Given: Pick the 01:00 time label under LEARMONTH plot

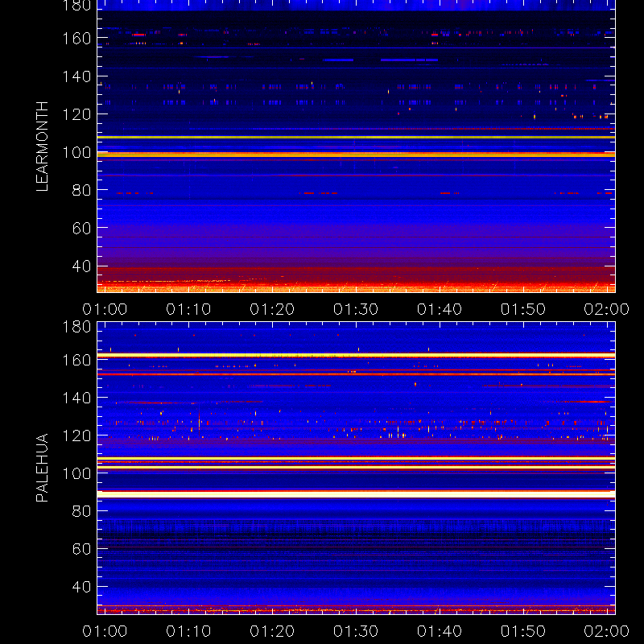Looking at the screenshot, I should (105, 309).
